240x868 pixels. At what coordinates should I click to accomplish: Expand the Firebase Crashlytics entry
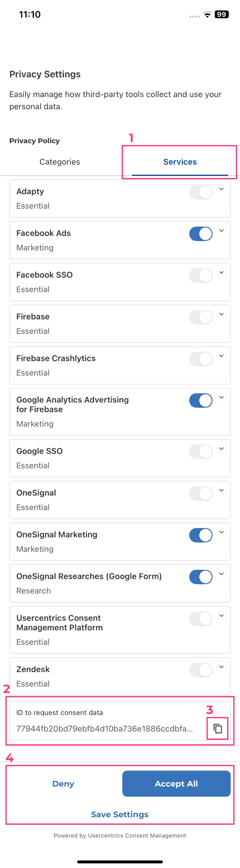pos(221,356)
